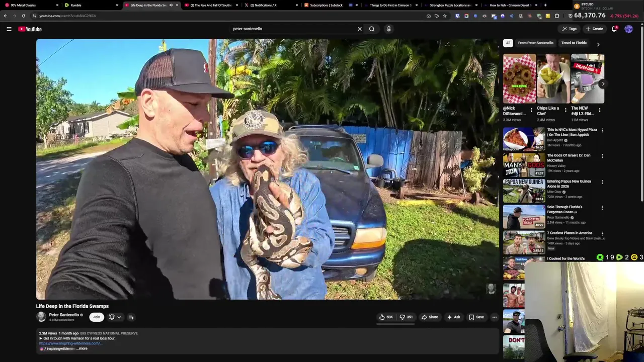The height and width of the screenshot is (362, 644).
Task: Like the video with thumbs up
Action: click(386, 317)
